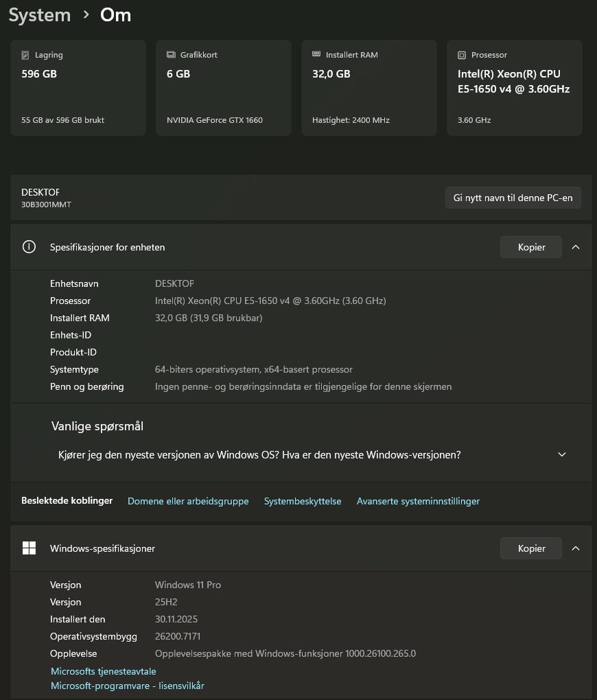Click the Om breadcrumb title

[115, 15]
